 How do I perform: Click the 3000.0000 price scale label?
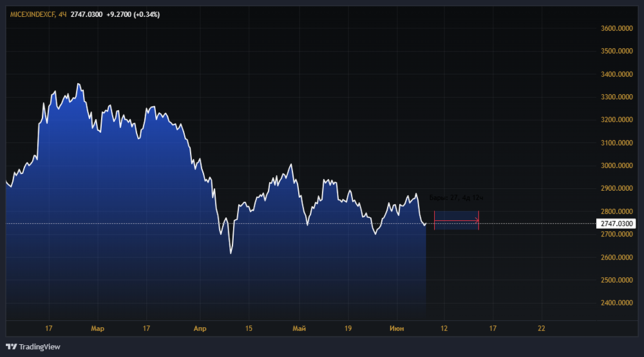[615, 166]
